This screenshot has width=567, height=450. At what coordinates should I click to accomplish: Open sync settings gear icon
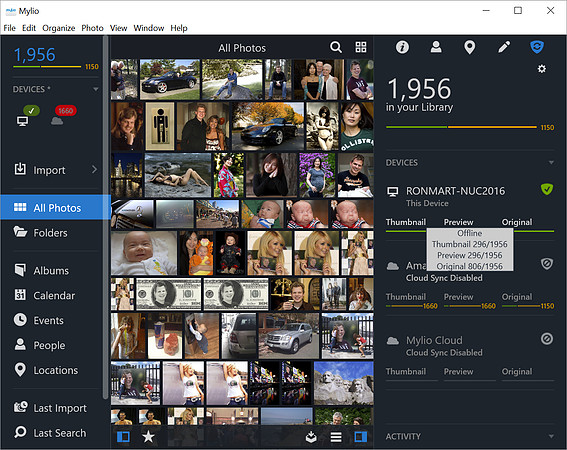pos(541,68)
